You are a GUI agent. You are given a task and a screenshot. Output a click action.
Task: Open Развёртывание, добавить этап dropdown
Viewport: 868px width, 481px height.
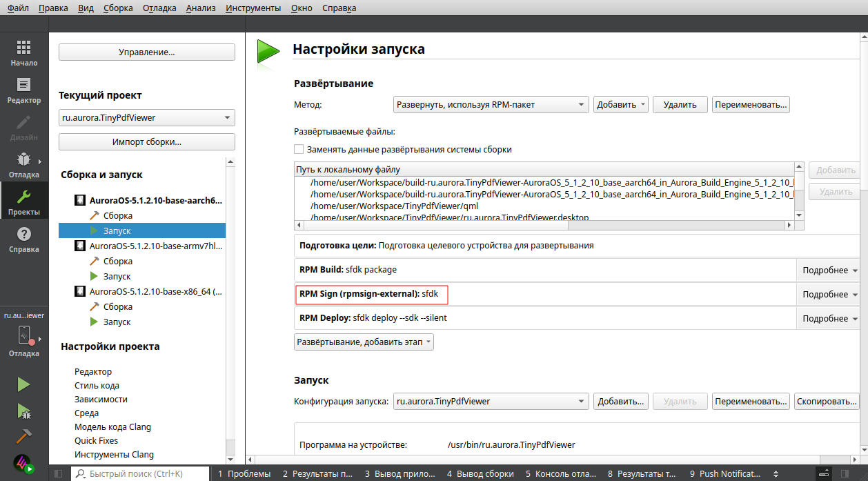pos(364,342)
